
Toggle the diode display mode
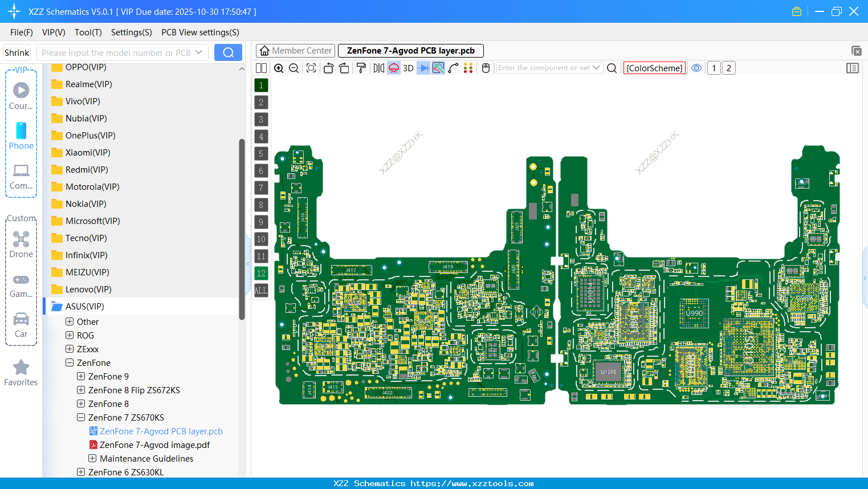(423, 68)
